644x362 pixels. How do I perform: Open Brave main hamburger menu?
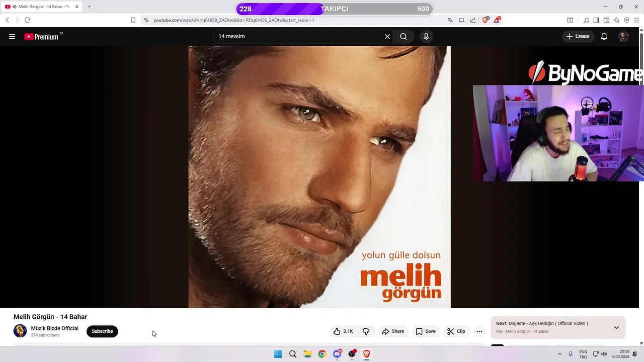click(636, 20)
